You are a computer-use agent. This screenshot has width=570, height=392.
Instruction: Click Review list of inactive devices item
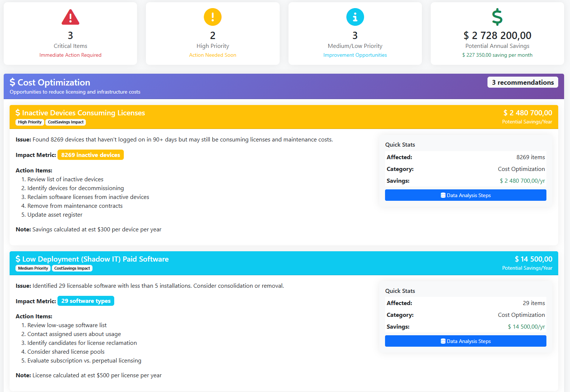(x=65, y=179)
